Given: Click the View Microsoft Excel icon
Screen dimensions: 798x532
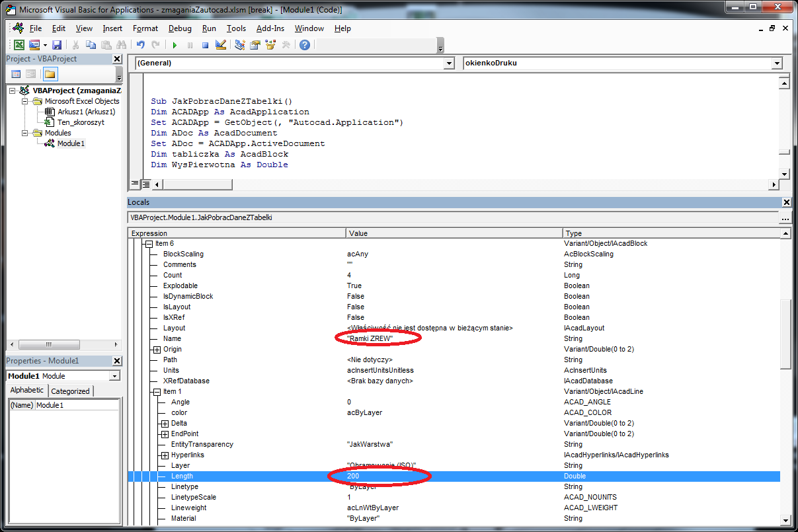Looking at the screenshot, I should pyautogui.click(x=19, y=45).
